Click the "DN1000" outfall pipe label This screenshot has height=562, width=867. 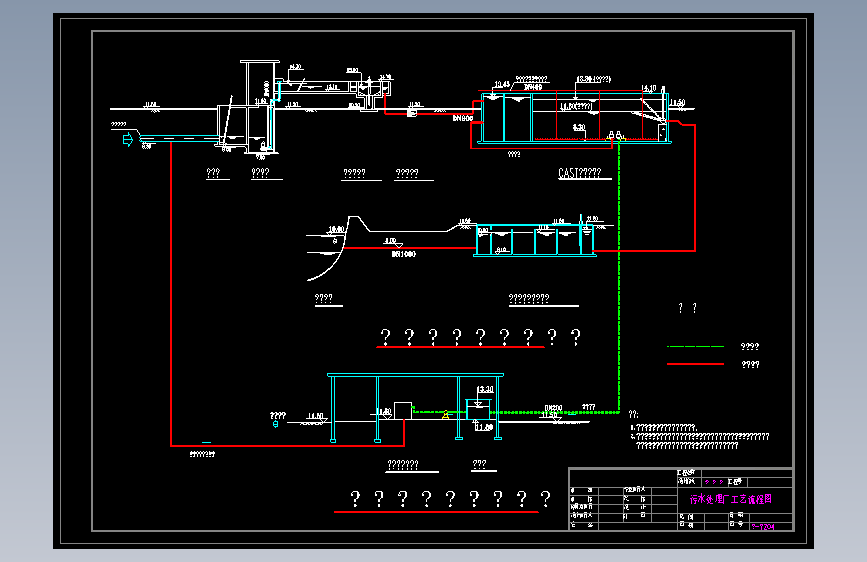pyautogui.click(x=404, y=254)
